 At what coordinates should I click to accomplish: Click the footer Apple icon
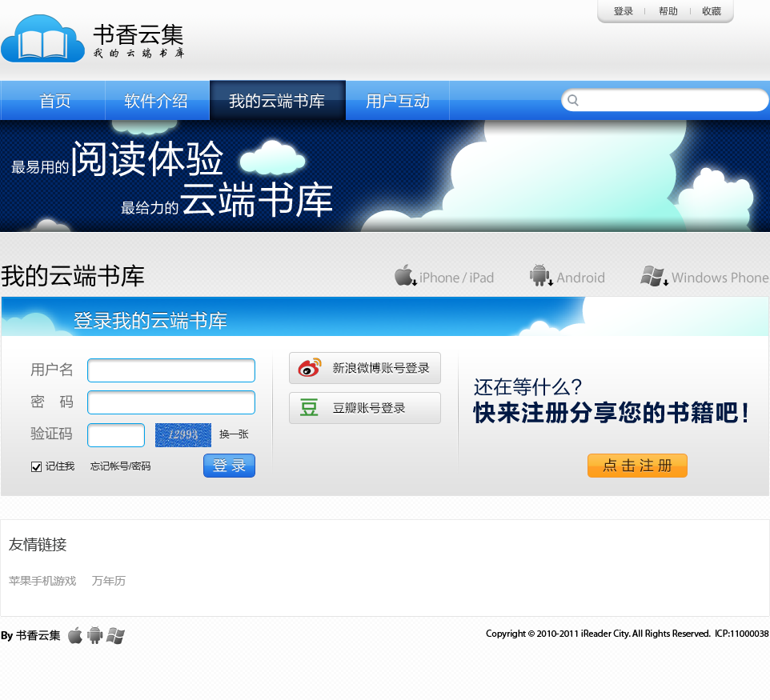pos(75,635)
